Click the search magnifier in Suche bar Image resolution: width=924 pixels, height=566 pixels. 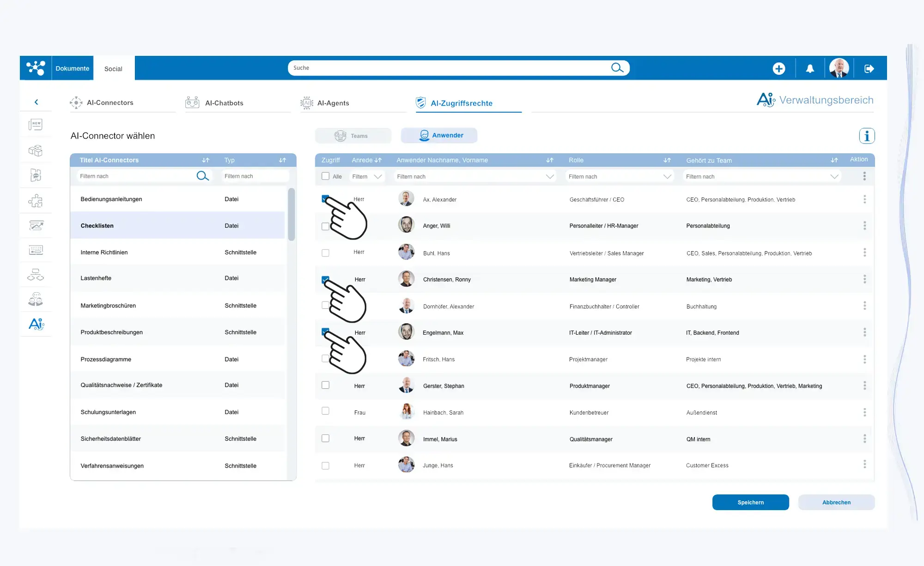pos(617,68)
